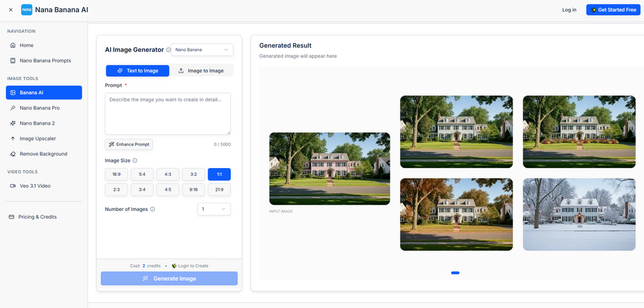Image resolution: width=644 pixels, height=308 pixels.
Task: Close the sidebar with the X icon
Action: [11, 10]
